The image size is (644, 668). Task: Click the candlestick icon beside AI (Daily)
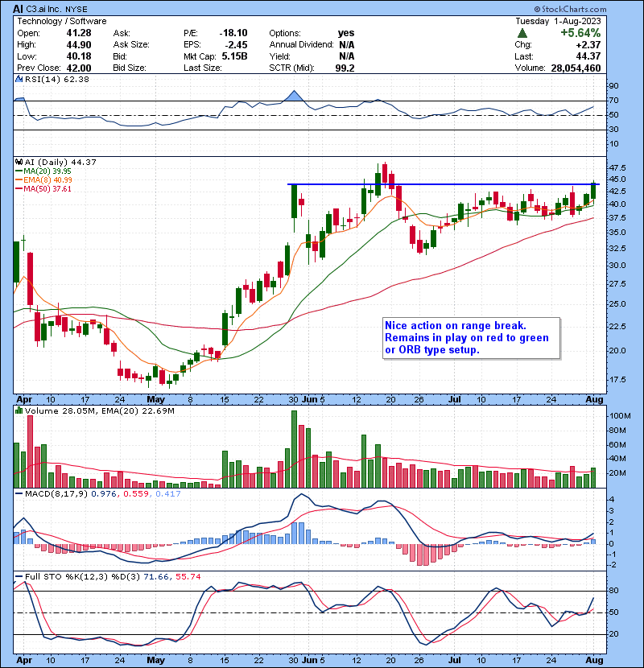pyautogui.click(x=19, y=162)
